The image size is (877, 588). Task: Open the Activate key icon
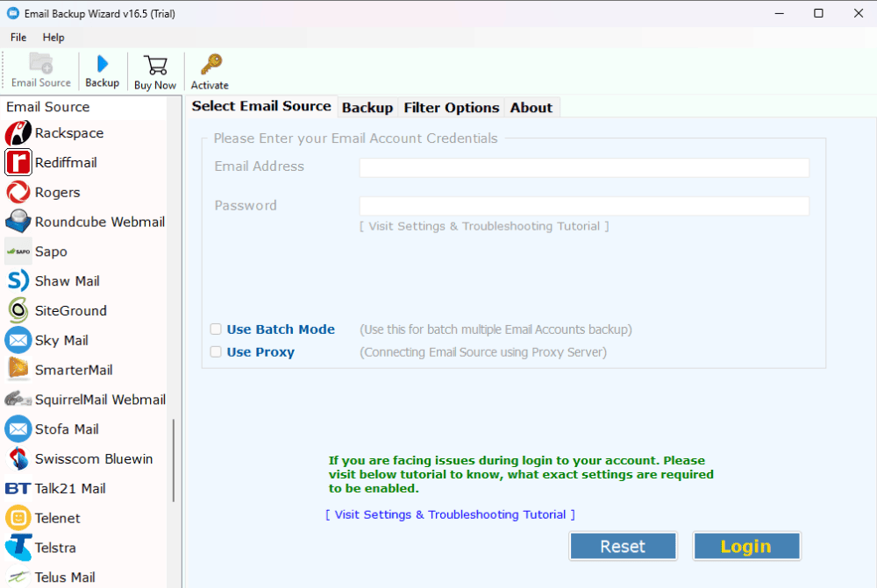209,70
